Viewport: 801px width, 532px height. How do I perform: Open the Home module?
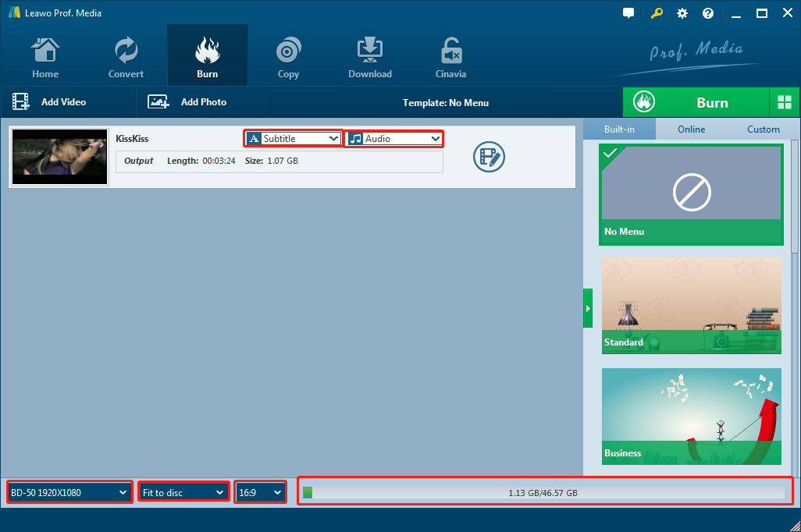click(45, 58)
